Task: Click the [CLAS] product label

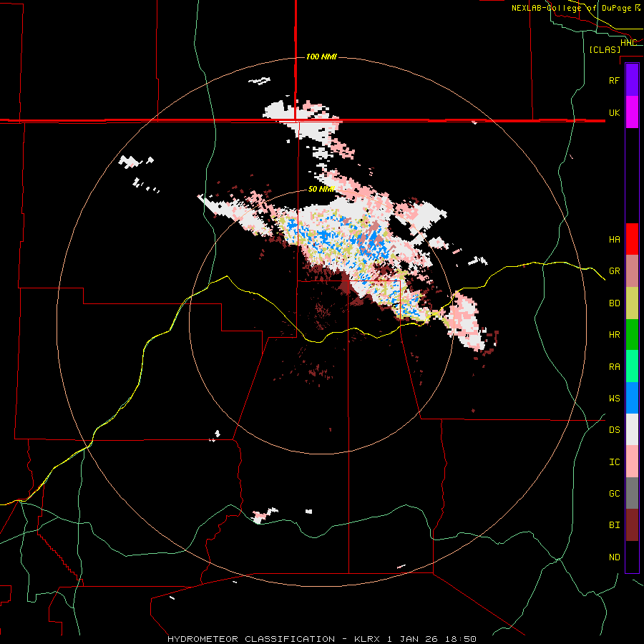Action: (x=605, y=49)
